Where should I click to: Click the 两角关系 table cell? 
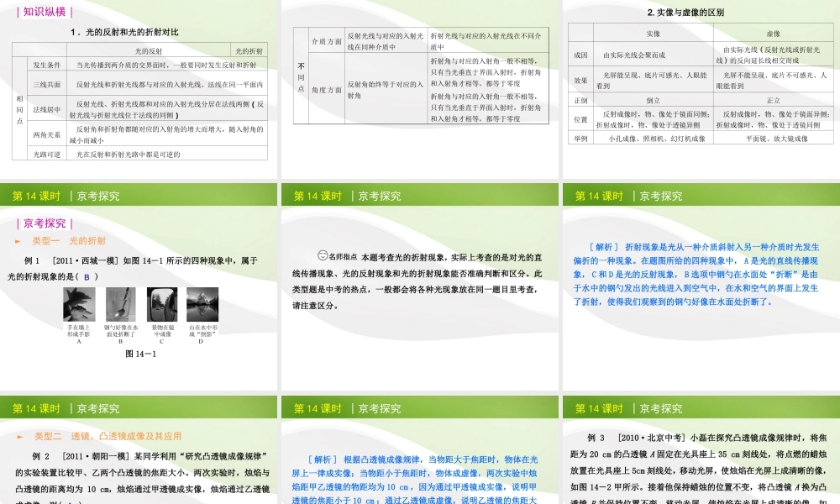[46, 134]
